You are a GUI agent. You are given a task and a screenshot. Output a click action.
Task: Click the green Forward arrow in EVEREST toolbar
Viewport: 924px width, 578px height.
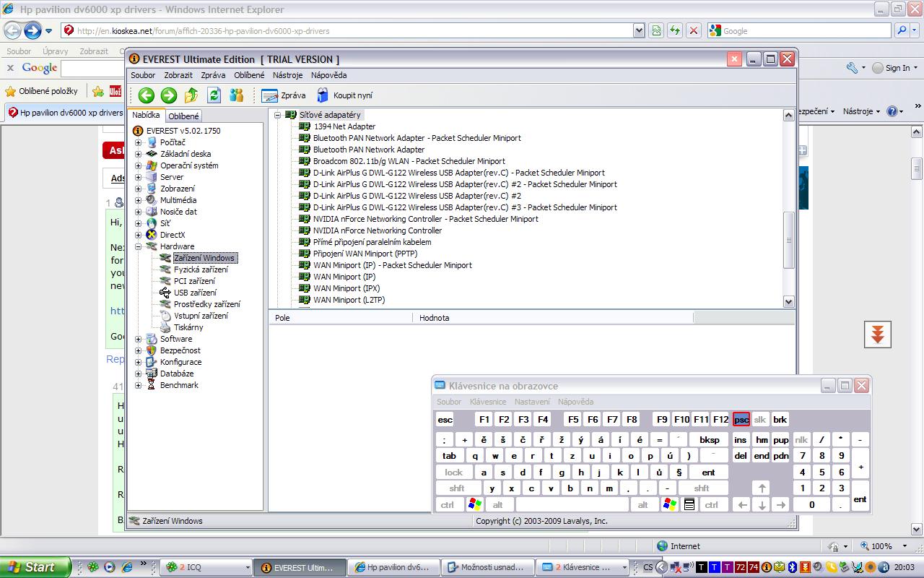tap(169, 95)
